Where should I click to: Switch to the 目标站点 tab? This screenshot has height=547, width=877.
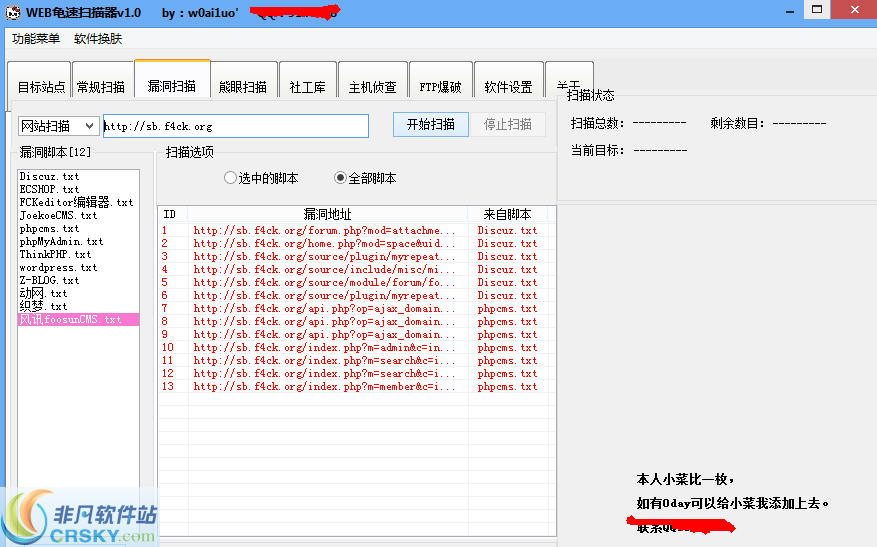40,86
